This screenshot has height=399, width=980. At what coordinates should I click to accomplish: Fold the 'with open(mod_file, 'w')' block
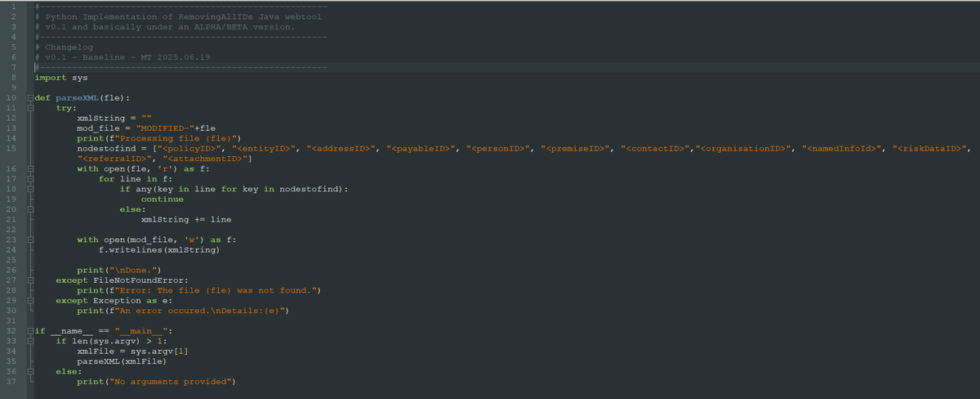coord(30,240)
